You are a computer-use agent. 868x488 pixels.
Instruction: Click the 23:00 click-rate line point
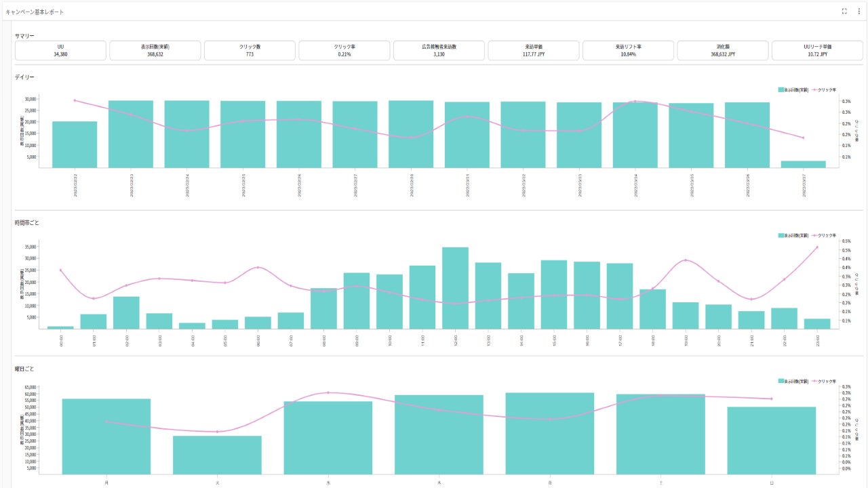(x=817, y=247)
